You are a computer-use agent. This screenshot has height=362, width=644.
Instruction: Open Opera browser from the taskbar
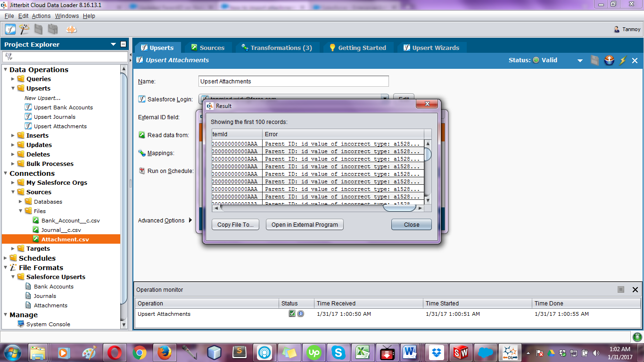115,352
